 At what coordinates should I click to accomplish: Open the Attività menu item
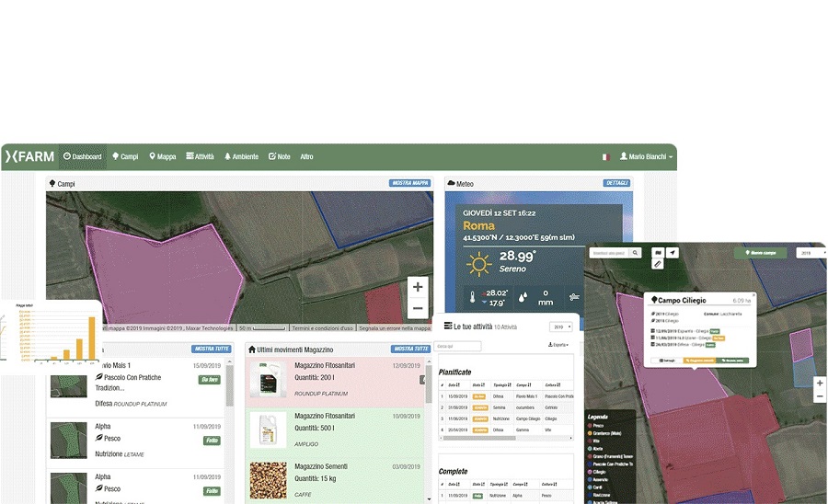[x=200, y=157]
